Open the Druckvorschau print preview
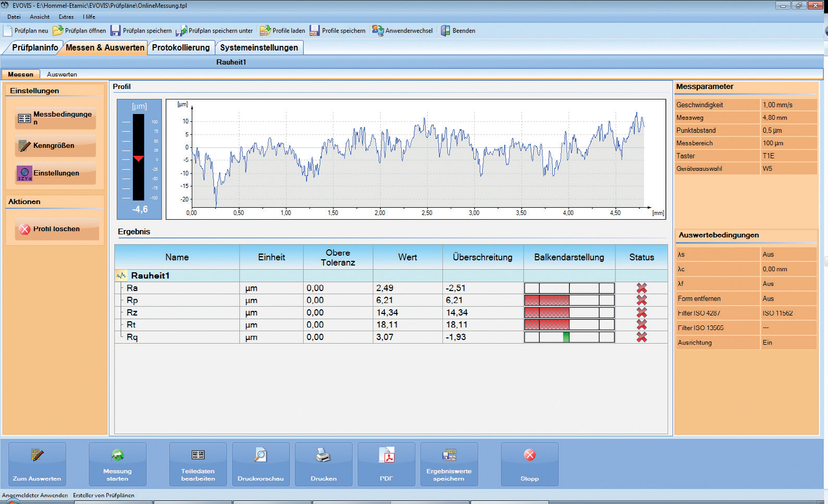828x504 pixels. tap(261, 464)
